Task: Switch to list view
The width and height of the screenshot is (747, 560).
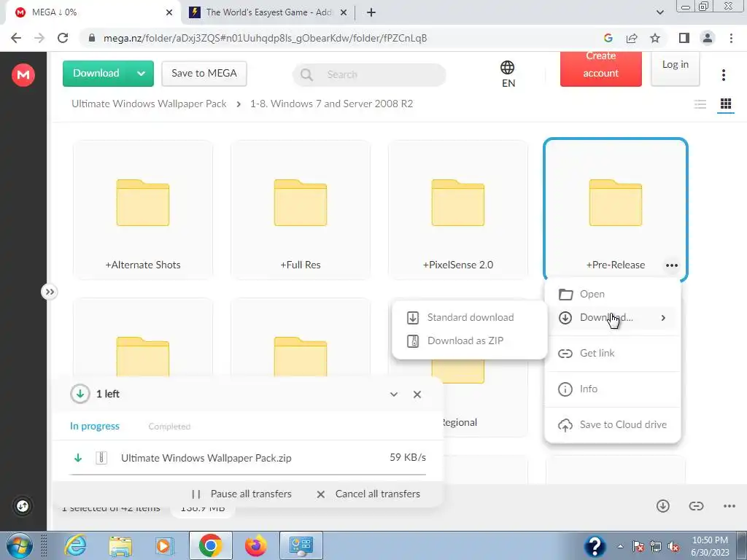Action: 700,104
